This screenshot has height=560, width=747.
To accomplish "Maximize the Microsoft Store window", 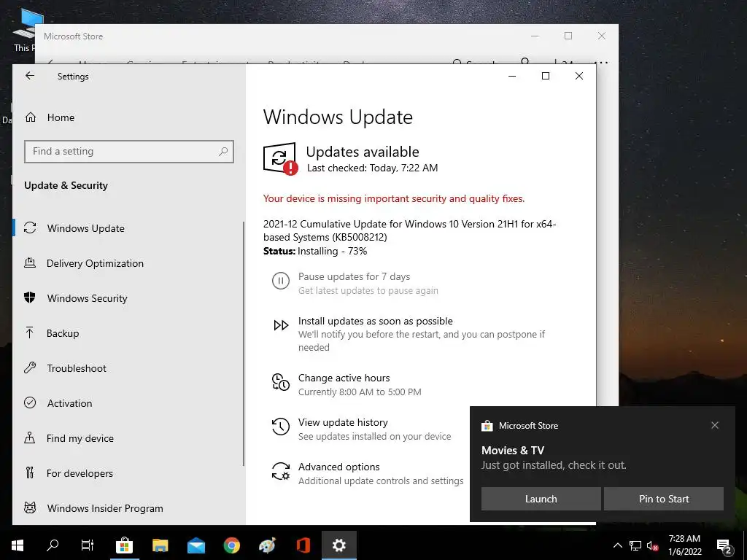I will pyautogui.click(x=568, y=36).
